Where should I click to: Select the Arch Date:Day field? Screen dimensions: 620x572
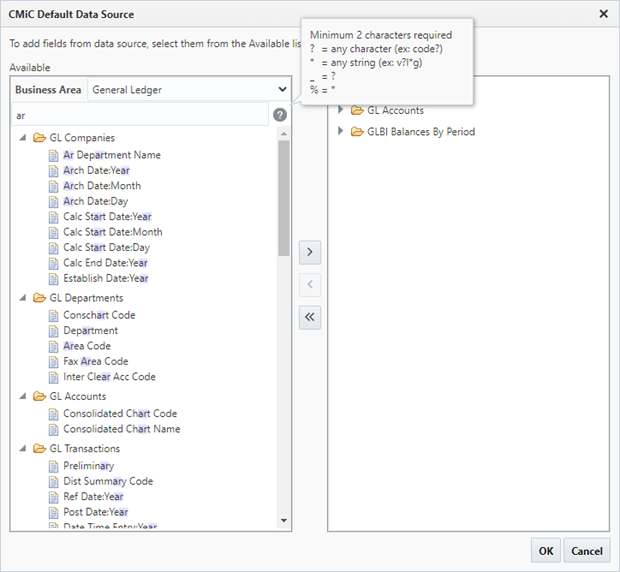(96, 201)
